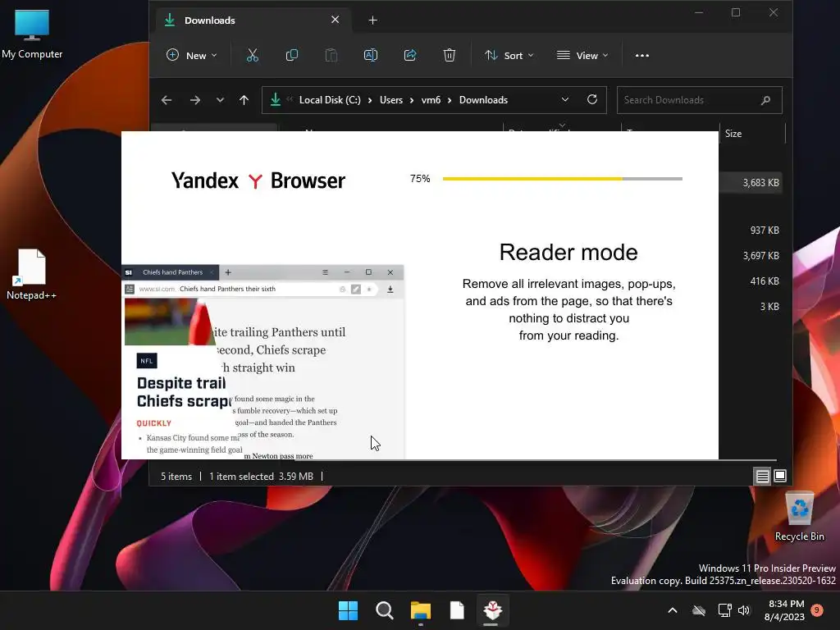Select the file sized 3,697 KB
Viewport: 840px width, 630px height.
click(760, 256)
